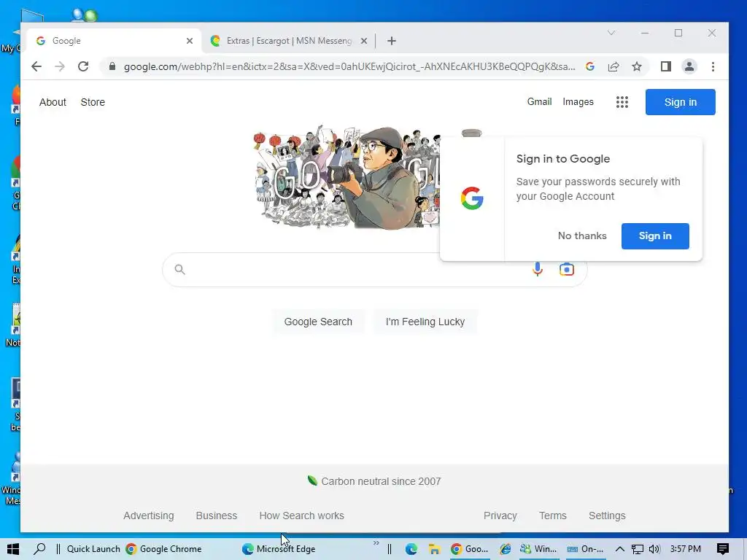
Task: Expand Quick Launch overflow chevrons
Action: [x=376, y=543]
